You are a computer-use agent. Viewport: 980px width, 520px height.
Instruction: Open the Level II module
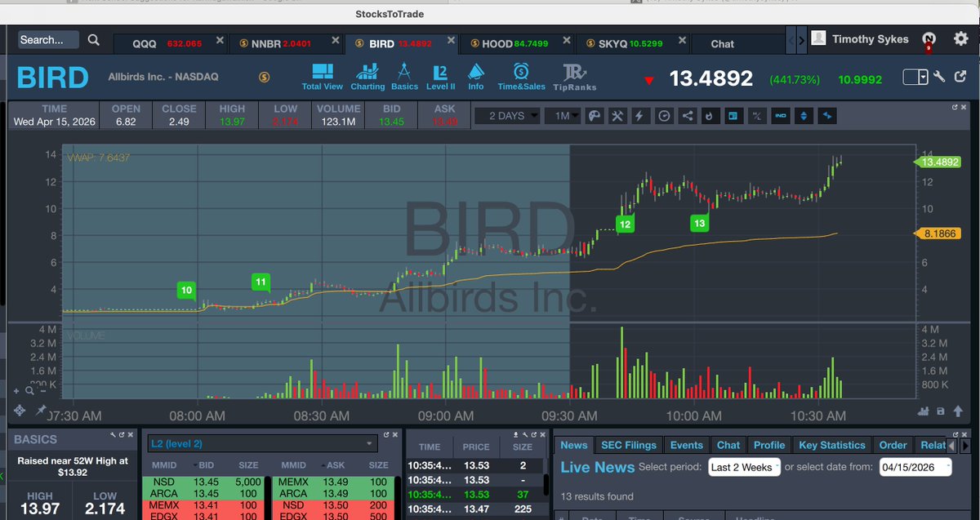tap(441, 78)
